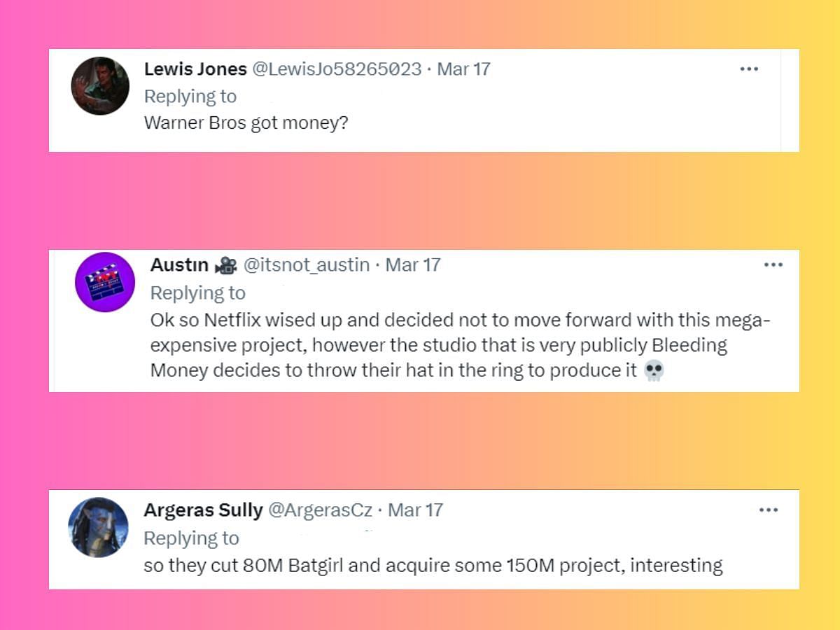Click Mar 17 timestamp on Austin's tweet
Image resolution: width=840 pixels, height=630 pixels.
tap(413, 265)
